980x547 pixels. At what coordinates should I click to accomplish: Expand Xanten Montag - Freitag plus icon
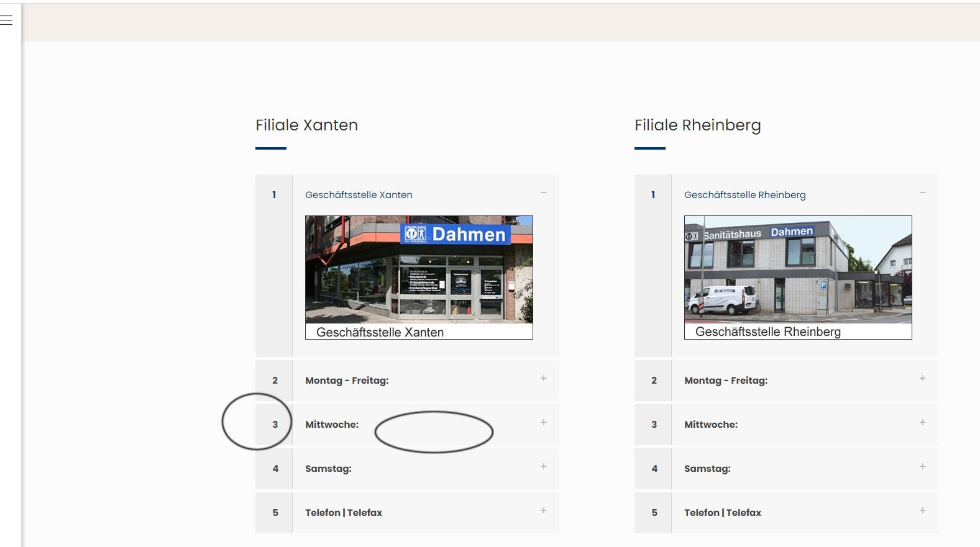click(543, 378)
